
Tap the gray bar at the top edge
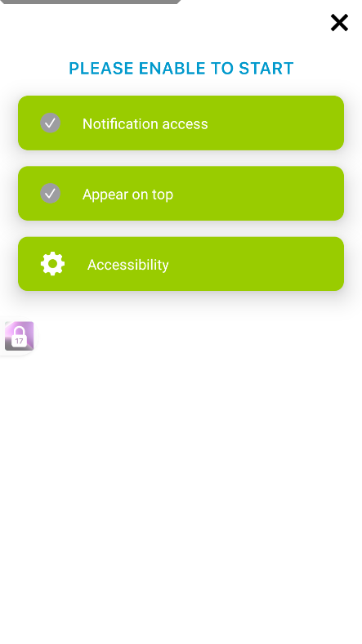coord(90,2)
